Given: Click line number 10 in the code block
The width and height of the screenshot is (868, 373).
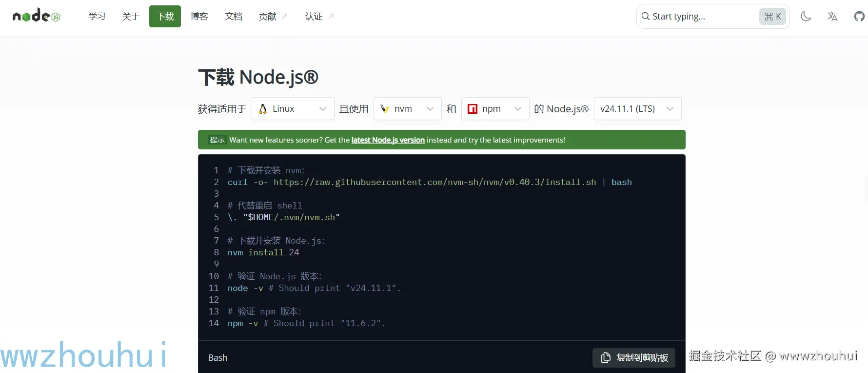Looking at the screenshot, I should click(x=214, y=276).
